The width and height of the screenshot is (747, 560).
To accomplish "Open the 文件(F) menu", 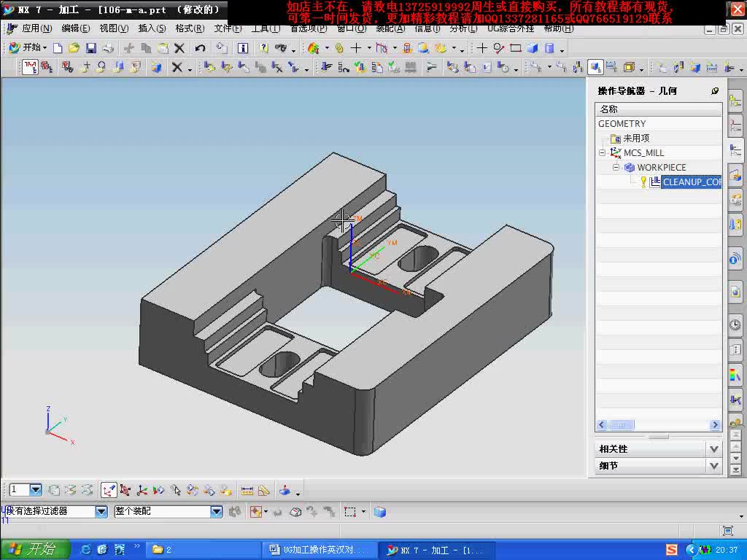I will click(x=228, y=28).
